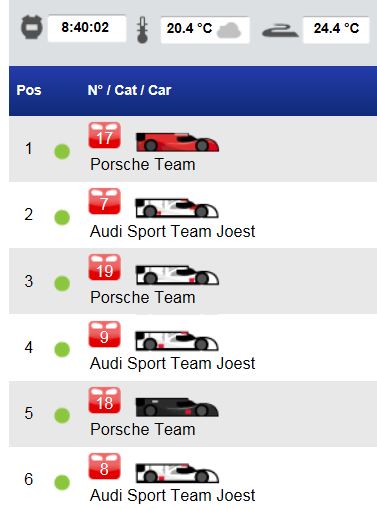The width and height of the screenshot is (377, 510).
Task: Click the white Audi number 7 car image
Action: tap(177, 208)
